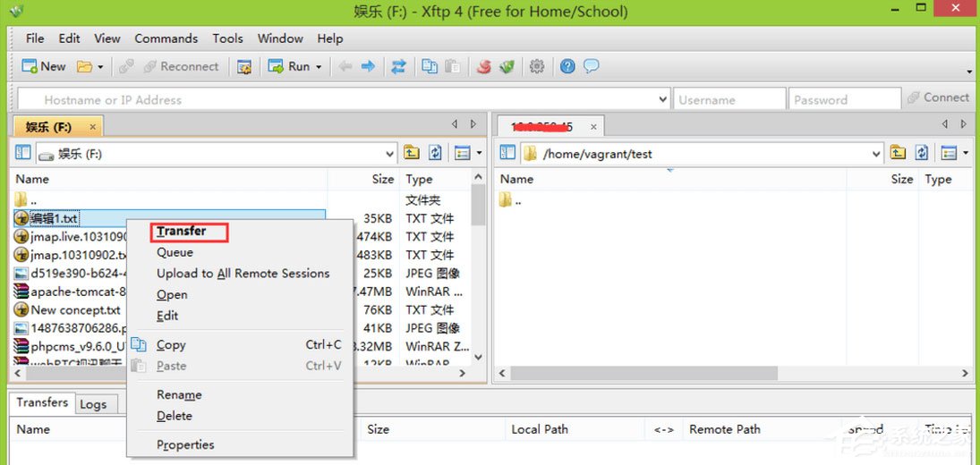This screenshot has width=980, height=465.
Task: Toggle the remote pane folder tree icon
Action: coord(508,153)
